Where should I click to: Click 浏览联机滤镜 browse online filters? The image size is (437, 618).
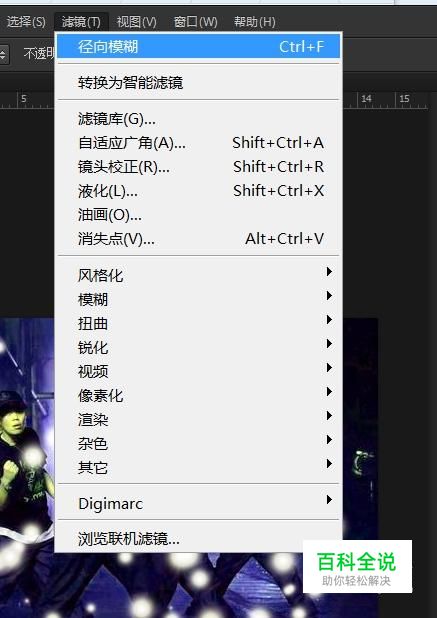click(x=198, y=539)
